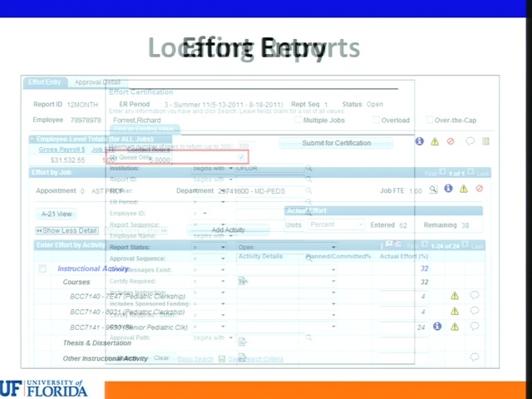Click the red prohibited icon in Appointment row
The width and height of the screenshot is (532, 399).
480,189
